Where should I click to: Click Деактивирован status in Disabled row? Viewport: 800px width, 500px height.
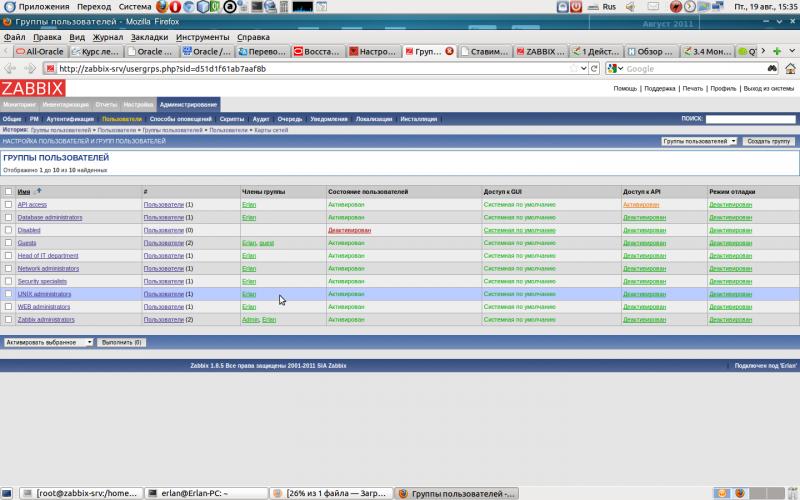pyautogui.click(x=349, y=230)
